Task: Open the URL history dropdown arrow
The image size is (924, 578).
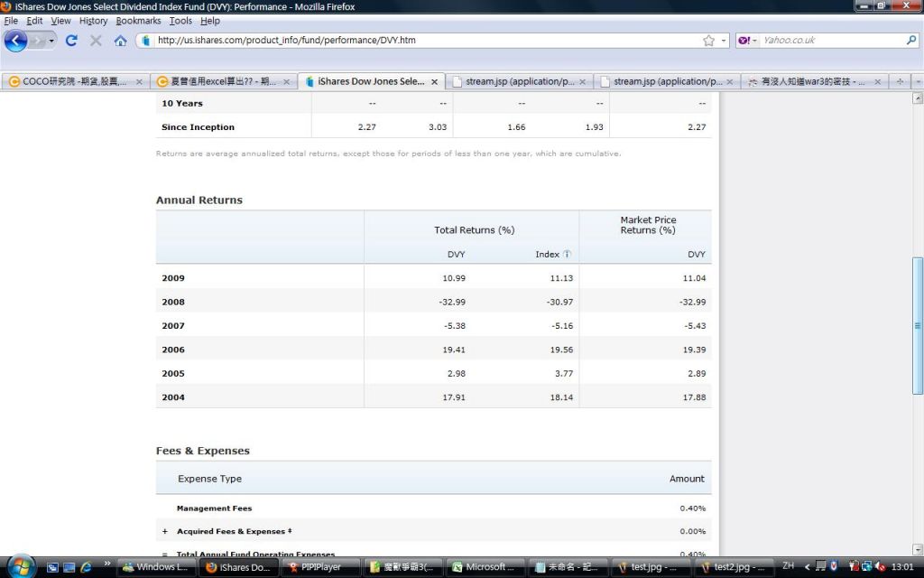Action: point(724,41)
